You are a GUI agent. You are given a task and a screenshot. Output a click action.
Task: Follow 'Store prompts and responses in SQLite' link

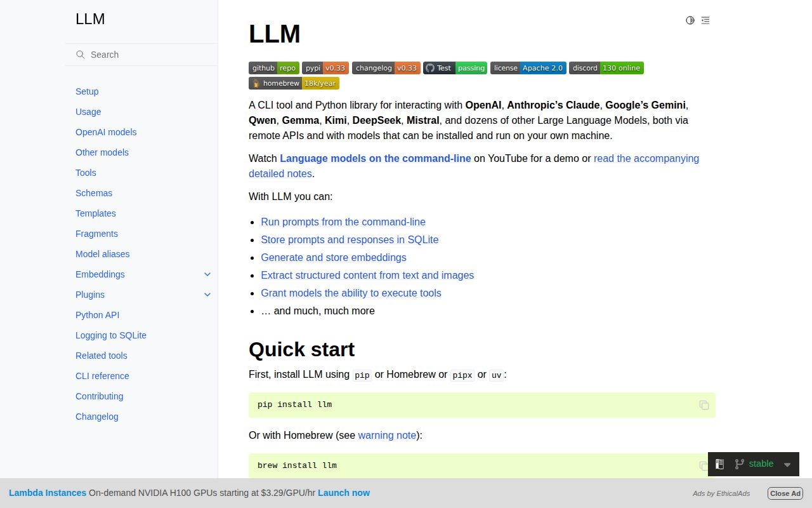pyautogui.click(x=350, y=240)
